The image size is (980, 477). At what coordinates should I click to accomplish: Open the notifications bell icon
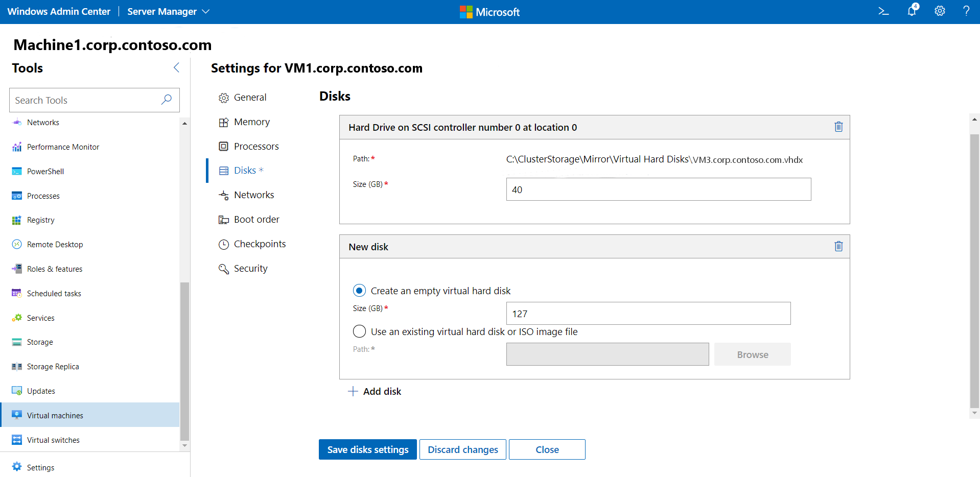[912, 11]
